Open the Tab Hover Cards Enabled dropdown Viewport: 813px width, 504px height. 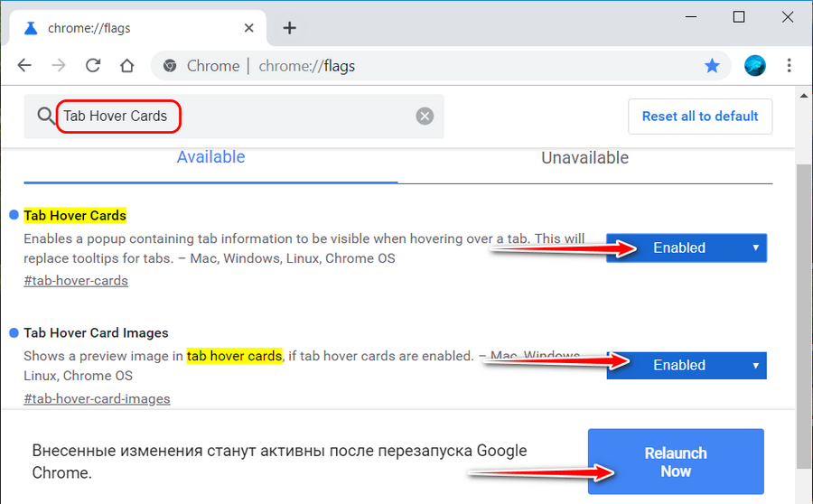pos(687,247)
